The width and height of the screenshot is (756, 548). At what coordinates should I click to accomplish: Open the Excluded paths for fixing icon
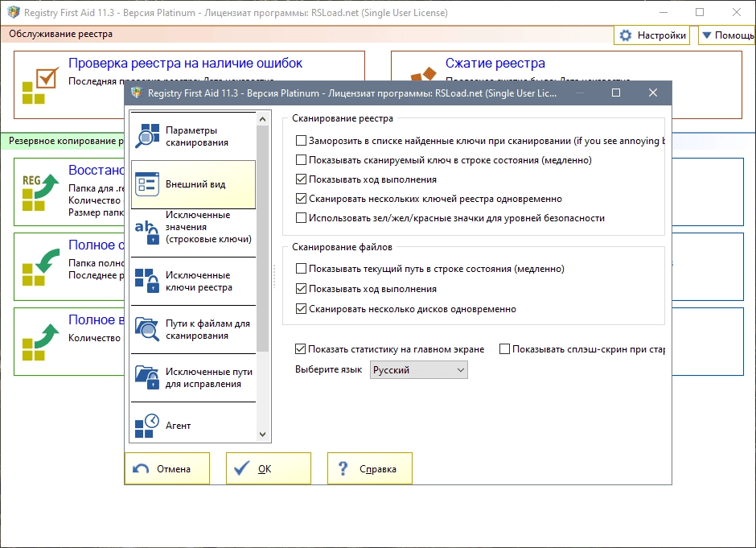(x=147, y=377)
